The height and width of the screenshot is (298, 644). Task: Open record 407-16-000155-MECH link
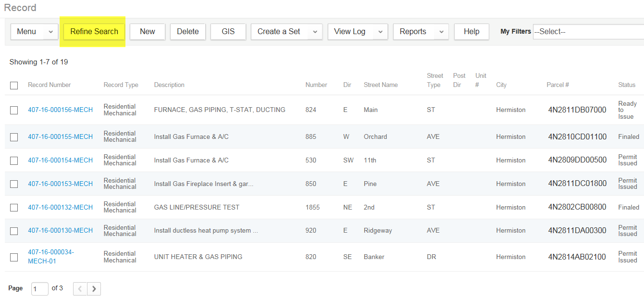(60, 137)
